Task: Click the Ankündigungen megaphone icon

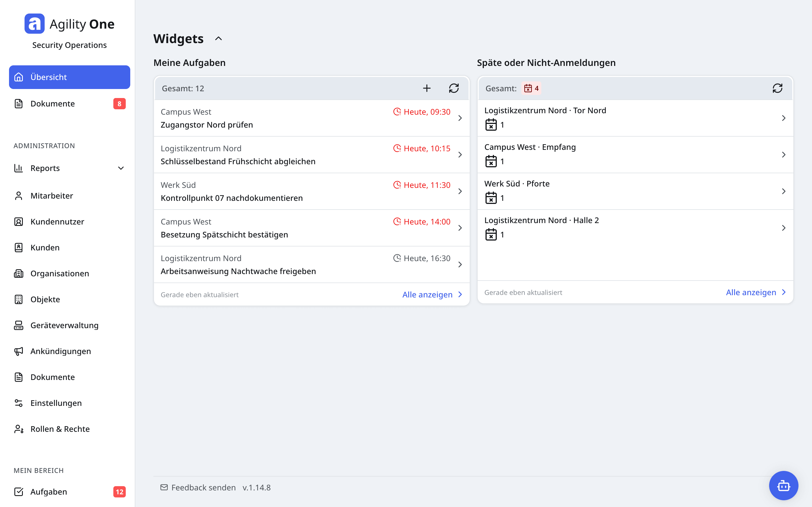Action: click(x=19, y=351)
